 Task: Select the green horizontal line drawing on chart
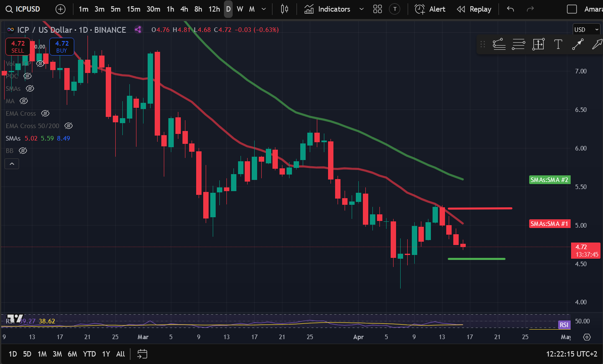[477, 259]
